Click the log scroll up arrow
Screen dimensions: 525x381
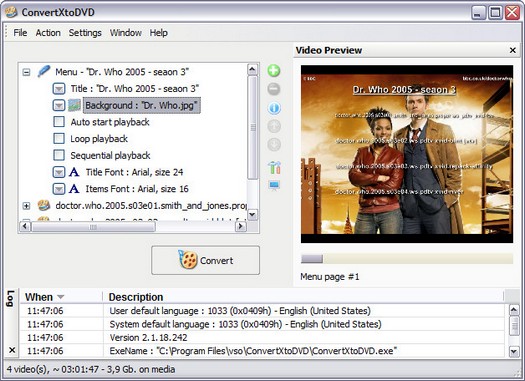[x=514, y=310]
